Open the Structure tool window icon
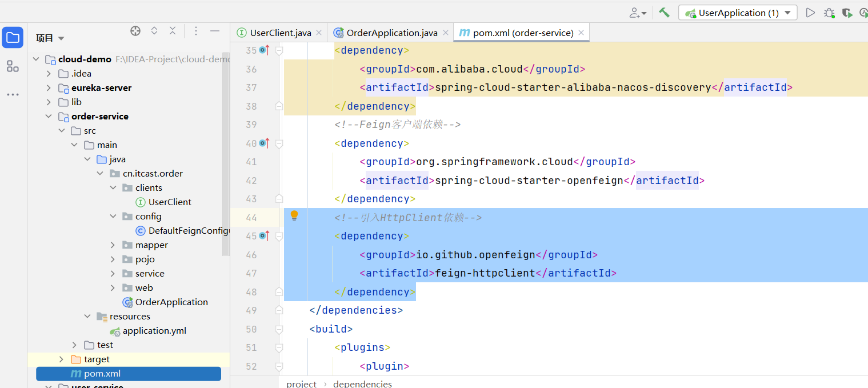868x388 pixels. 13,66
